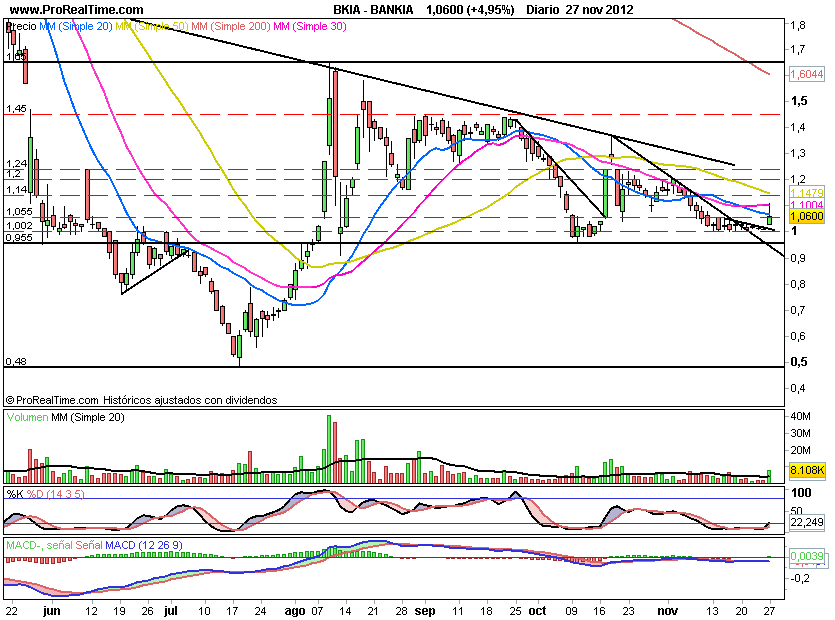Click the 0,5 price axis tick
Screen dimensions: 835x620
point(798,362)
